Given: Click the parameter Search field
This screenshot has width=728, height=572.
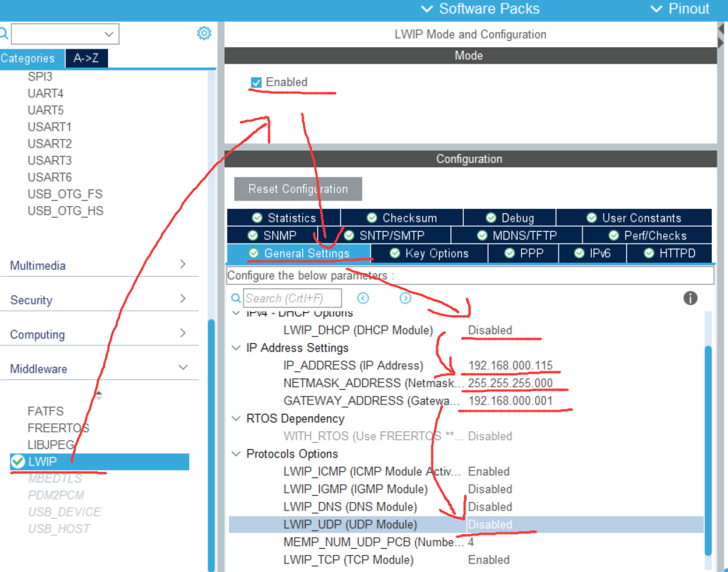Looking at the screenshot, I should click(292, 298).
